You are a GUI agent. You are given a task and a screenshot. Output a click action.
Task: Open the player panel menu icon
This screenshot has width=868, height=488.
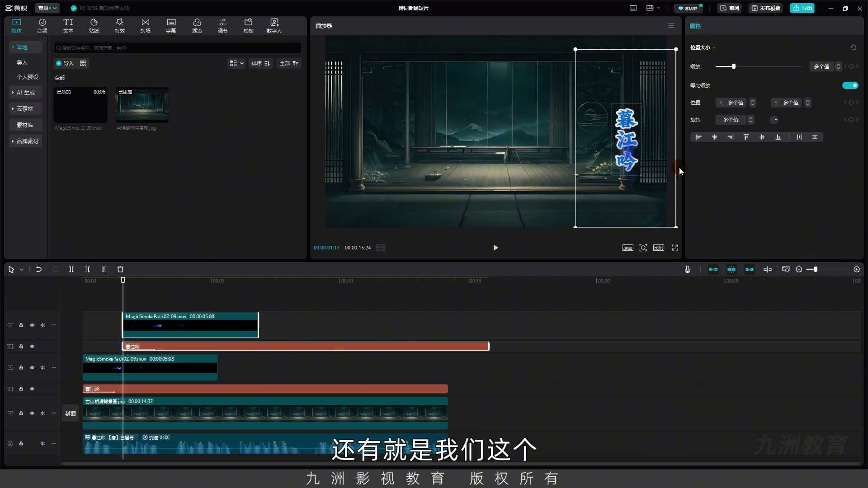(671, 26)
